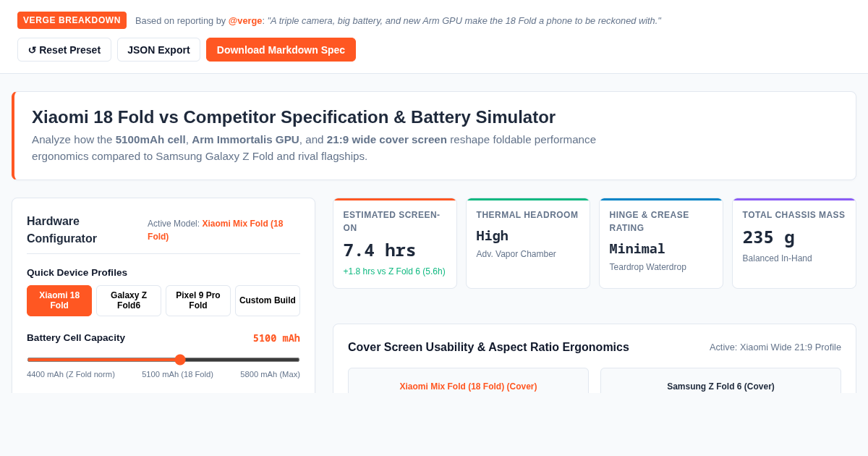
Task: Click Teardrop Waterdrop text
Action: 648,267
